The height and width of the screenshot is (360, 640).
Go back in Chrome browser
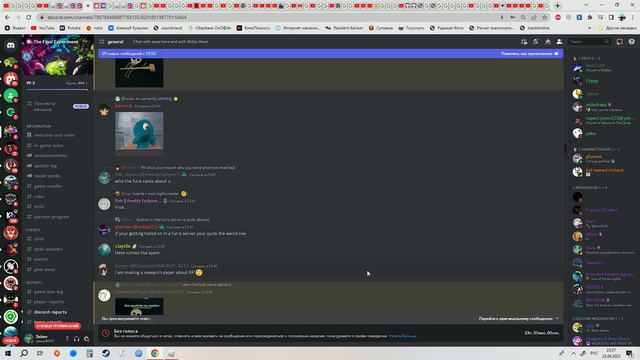(7, 18)
